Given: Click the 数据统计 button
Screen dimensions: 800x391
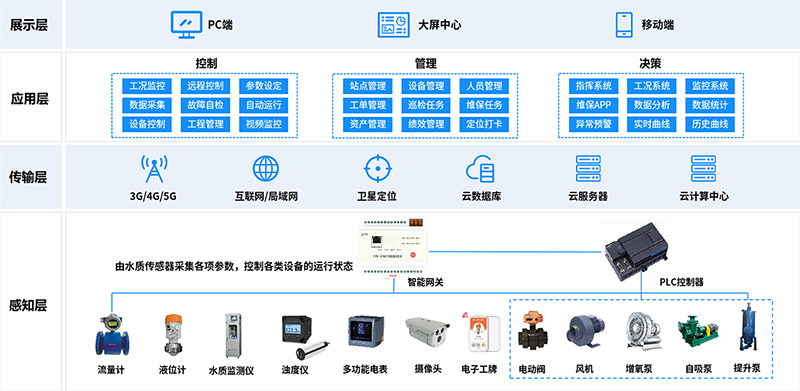Looking at the screenshot, I should (710, 105).
